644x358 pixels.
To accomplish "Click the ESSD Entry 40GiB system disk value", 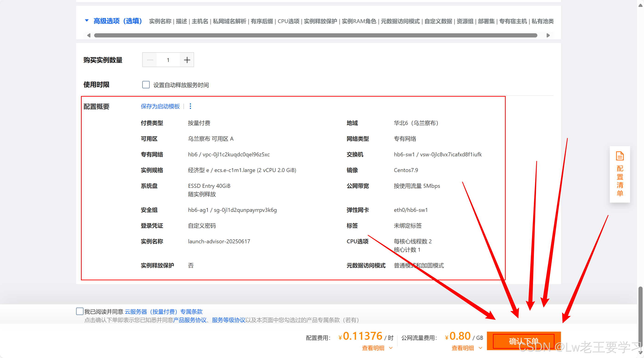I will 209,186.
